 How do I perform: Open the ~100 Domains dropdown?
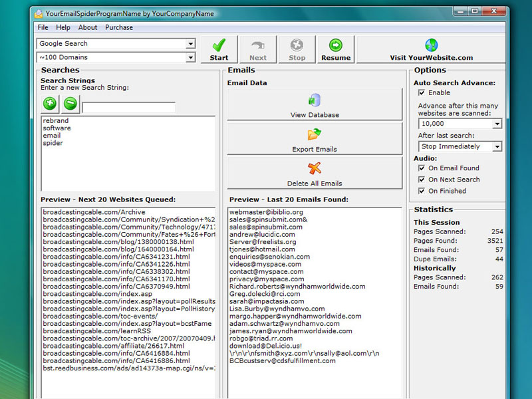[191, 57]
